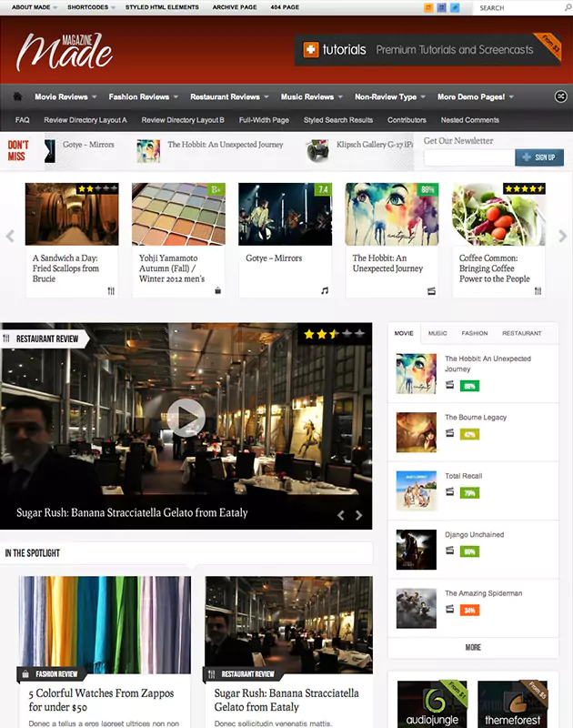Go to previous featured slide arrow
Screen dimensions: 573x728
point(341,515)
